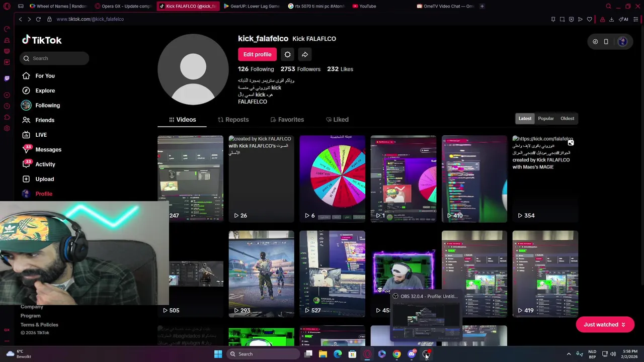This screenshot has width=644, height=362.
Task: Open the Windows Start menu
Action: pos(218,354)
